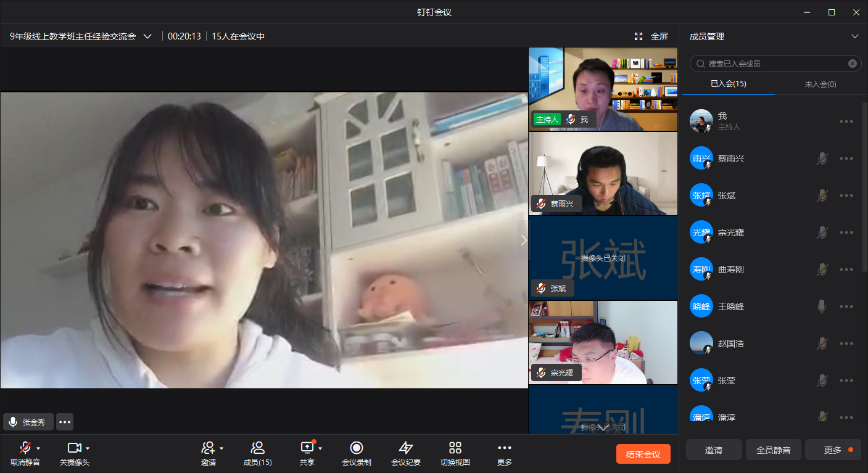
Task: Select the 已入会(15) tab
Action: tap(728, 84)
